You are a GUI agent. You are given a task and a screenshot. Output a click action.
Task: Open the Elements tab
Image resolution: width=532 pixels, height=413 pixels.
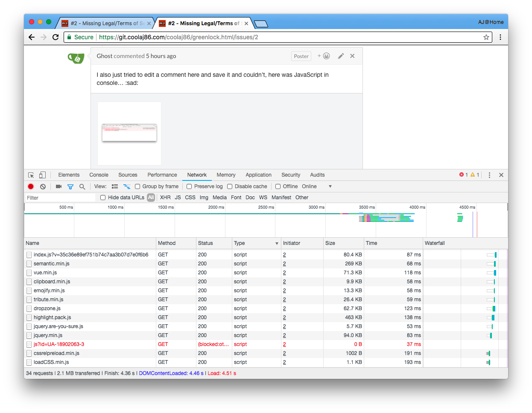(x=69, y=175)
